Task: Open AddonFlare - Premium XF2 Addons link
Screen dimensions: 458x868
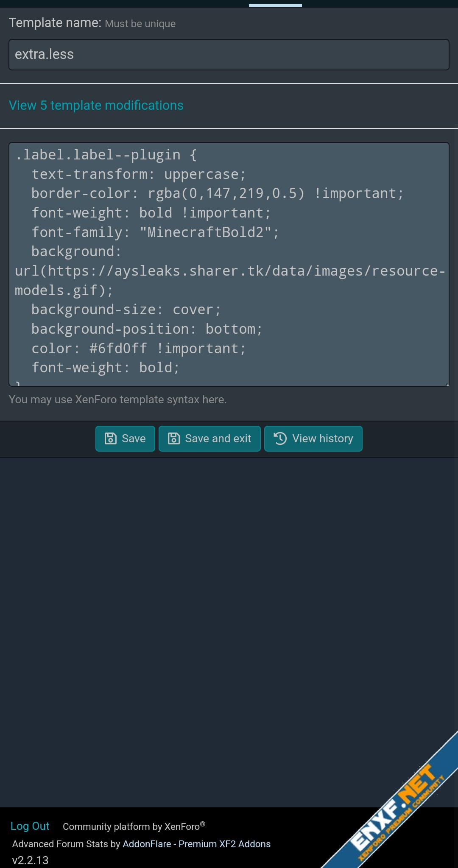Action: pos(196,844)
